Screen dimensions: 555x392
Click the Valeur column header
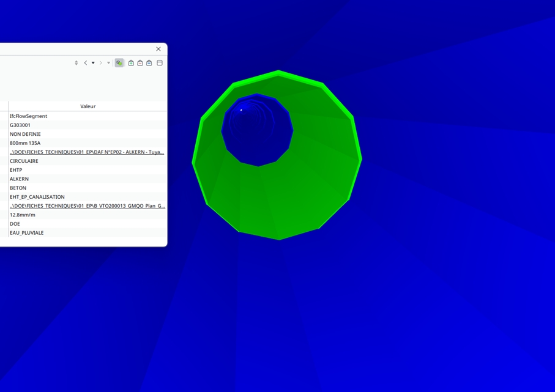[x=88, y=106]
